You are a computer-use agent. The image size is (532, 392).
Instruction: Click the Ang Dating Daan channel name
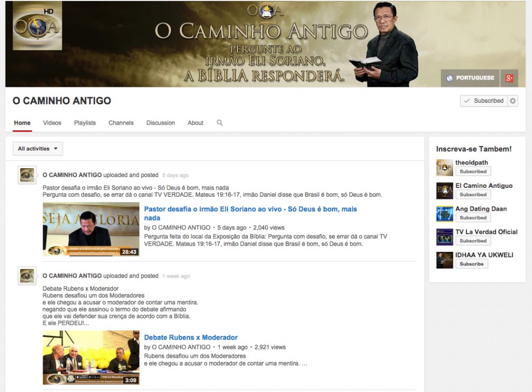(481, 209)
